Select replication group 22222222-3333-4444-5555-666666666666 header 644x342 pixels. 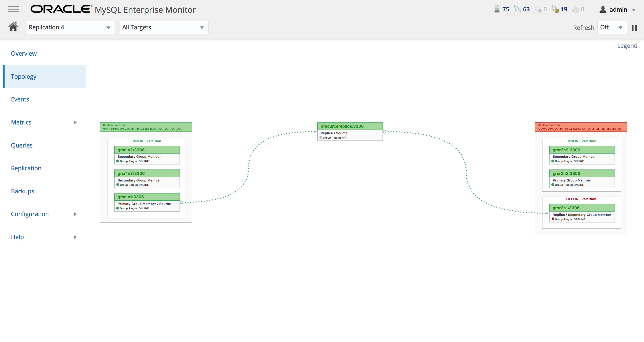(x=581, y=127)
